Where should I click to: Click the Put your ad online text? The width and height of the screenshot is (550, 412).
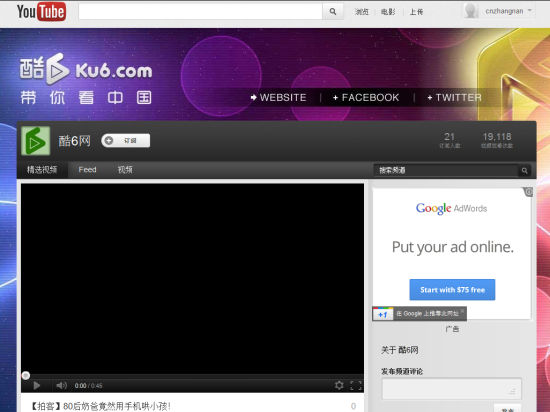pyautogui.click(x=452, y=247)
